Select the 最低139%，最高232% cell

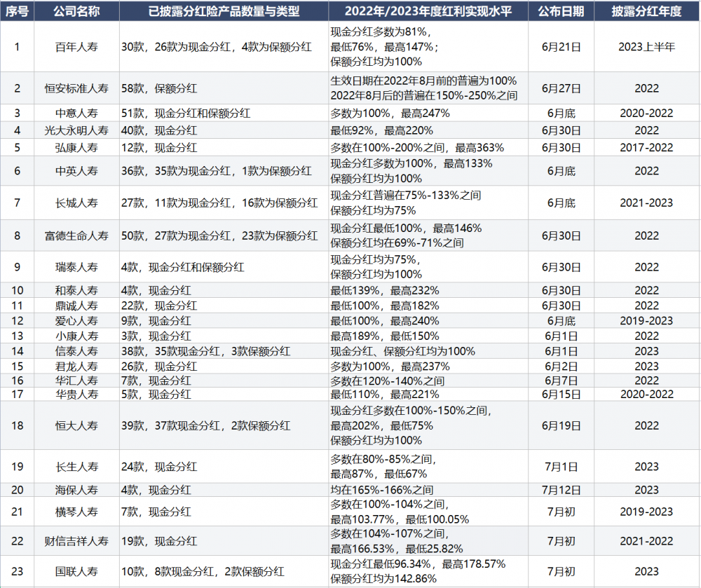point(428,290)
